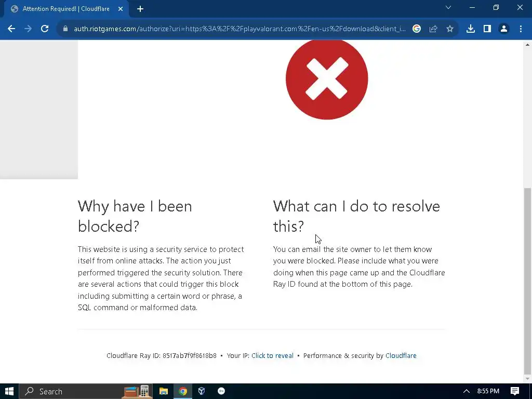Select the Attention Required Cloudflare tab
This screenshot has width=532, height=399.
click(66, 9)
